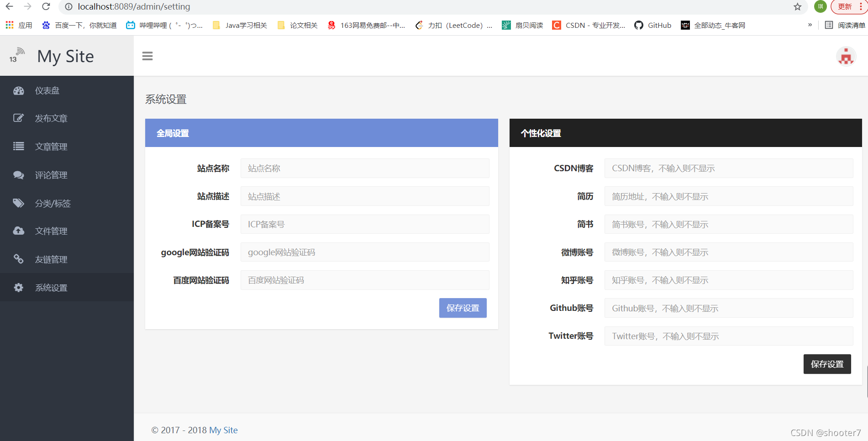The image size is (868, 441).
Task: Open the 哔哩哔哩 bookmark
Action: tap(164, 25)
